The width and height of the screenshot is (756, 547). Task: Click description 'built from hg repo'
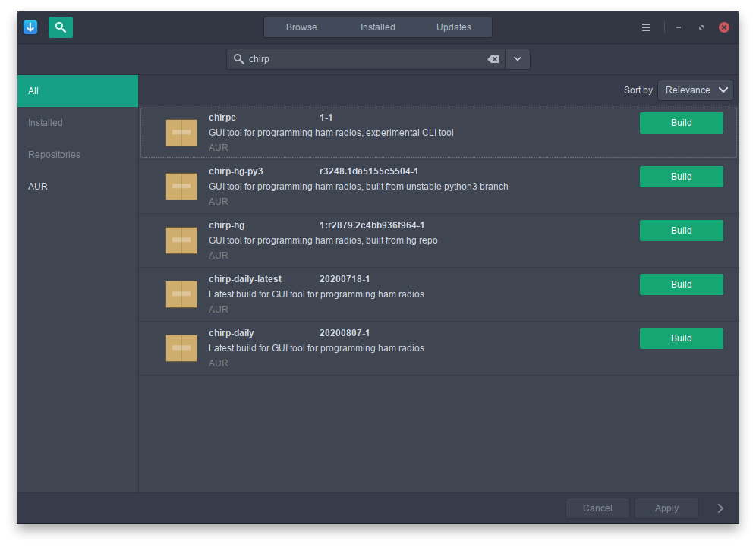323,240
